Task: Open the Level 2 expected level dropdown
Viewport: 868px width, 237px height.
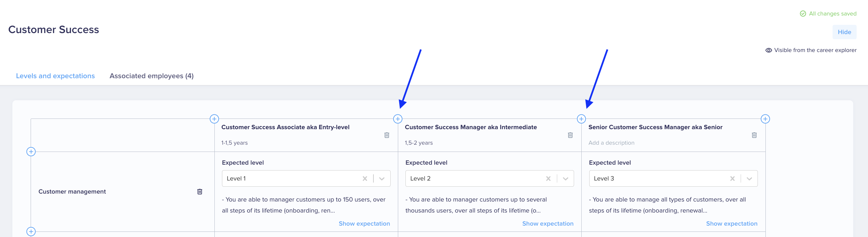Action: point(565,178)
